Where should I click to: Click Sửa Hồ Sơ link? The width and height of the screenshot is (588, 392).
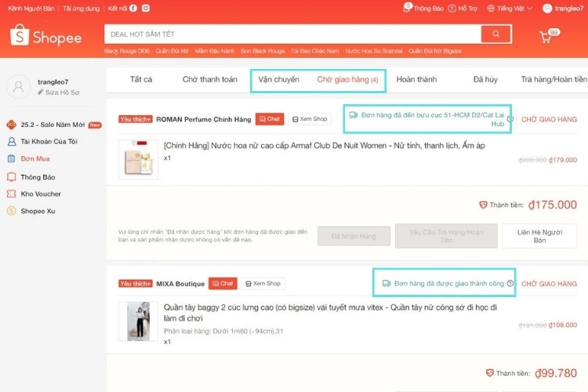[x=62, y=93]
